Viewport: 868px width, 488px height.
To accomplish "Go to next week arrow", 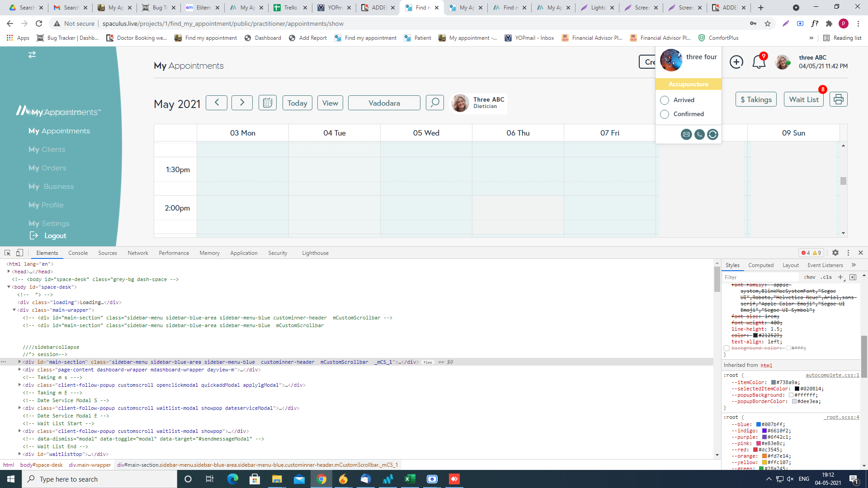I will (242, 103).
